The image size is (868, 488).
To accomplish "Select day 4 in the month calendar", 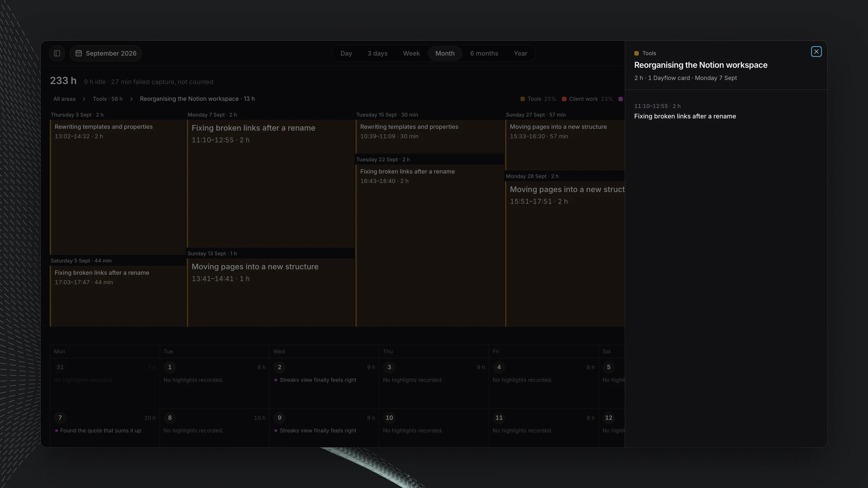I will (499, 367).
